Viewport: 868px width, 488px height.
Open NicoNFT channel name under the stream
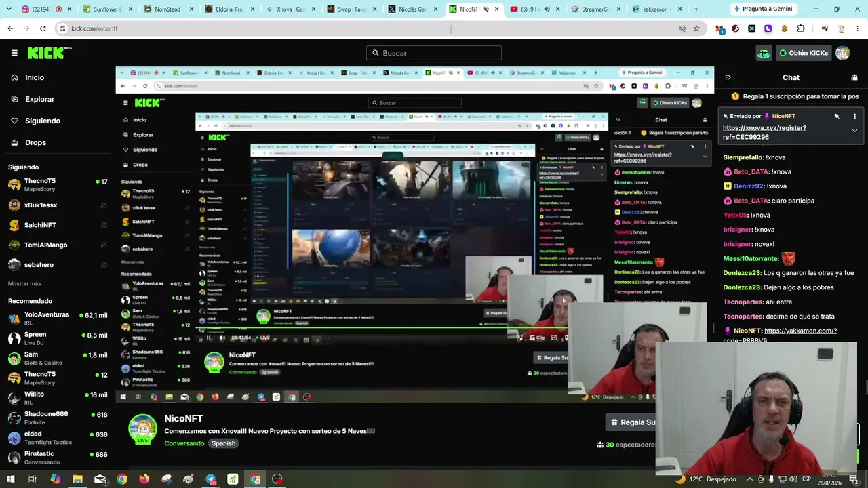(183, 418)
